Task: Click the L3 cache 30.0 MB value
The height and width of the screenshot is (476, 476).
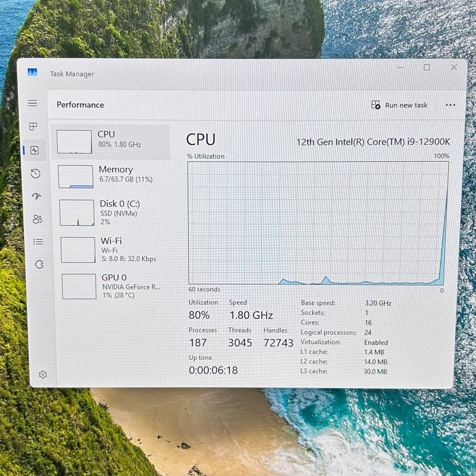Action: [375, 371]
